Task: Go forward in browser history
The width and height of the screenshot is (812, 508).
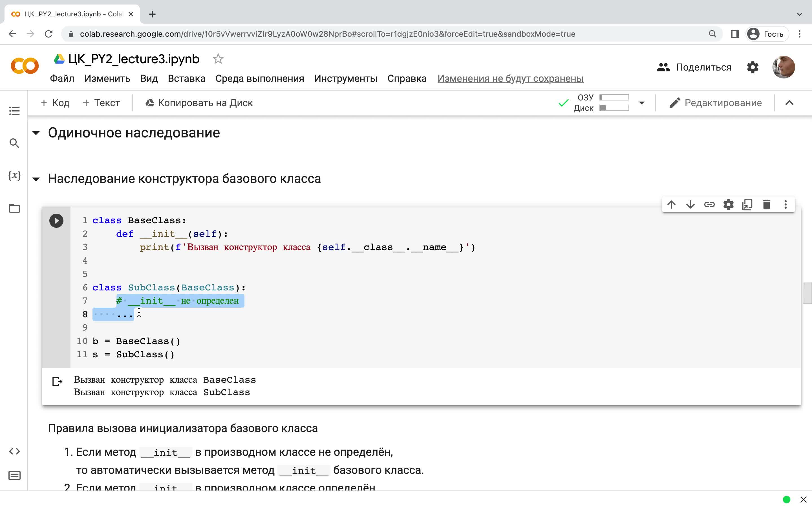Action: (30, 34)
